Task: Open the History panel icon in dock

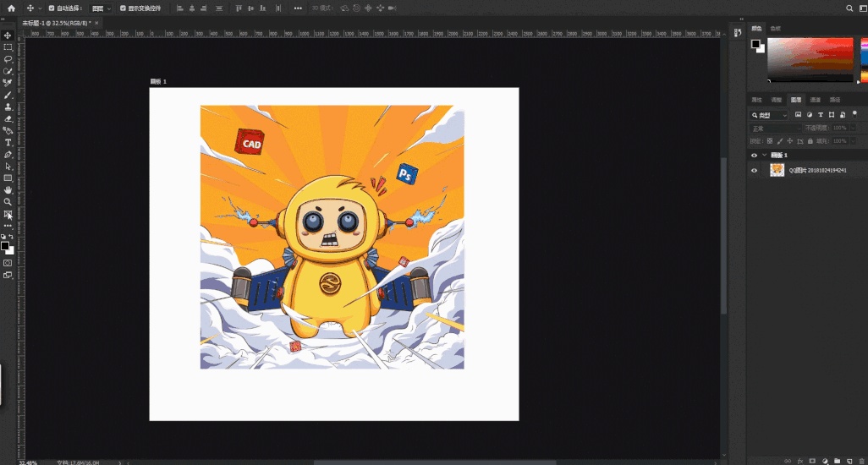Action: [x=738, y=33]
